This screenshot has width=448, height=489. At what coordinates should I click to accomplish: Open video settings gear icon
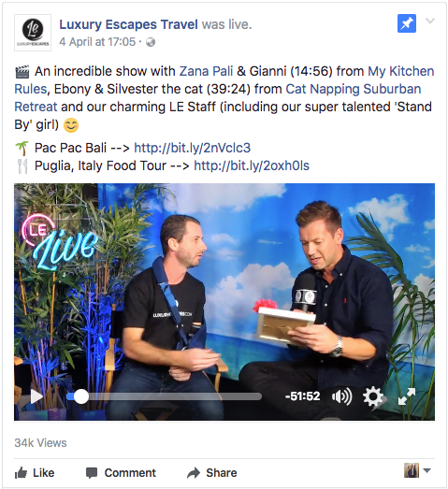[373, 396]
